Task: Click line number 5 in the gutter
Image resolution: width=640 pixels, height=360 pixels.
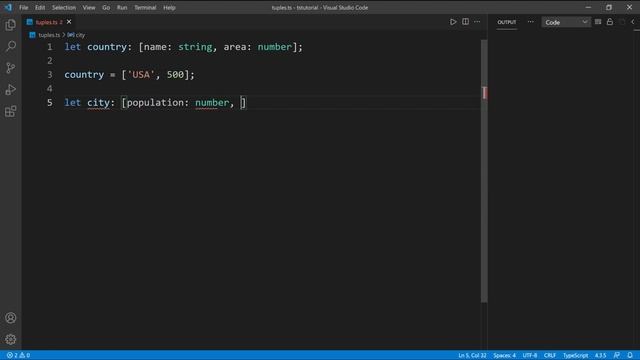Action: click(50, 102)
